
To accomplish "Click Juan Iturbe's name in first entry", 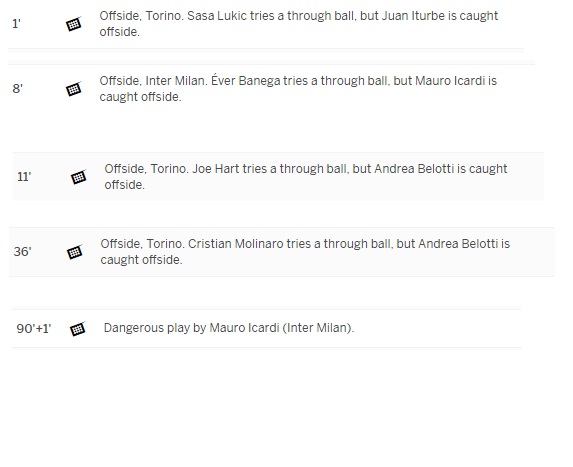I will point(414,16).
